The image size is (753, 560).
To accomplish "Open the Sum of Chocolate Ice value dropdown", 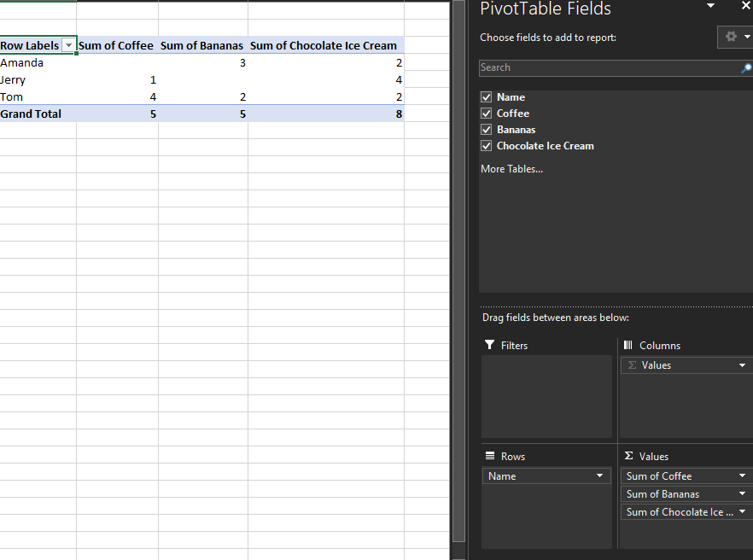I will [x=743, y=512].
